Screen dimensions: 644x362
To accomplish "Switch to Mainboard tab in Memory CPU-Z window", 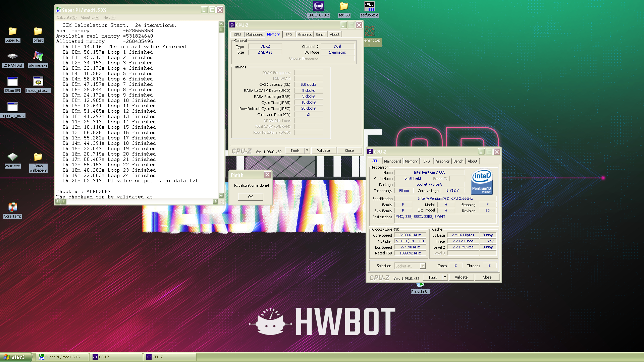I will [x=255, y=35].
